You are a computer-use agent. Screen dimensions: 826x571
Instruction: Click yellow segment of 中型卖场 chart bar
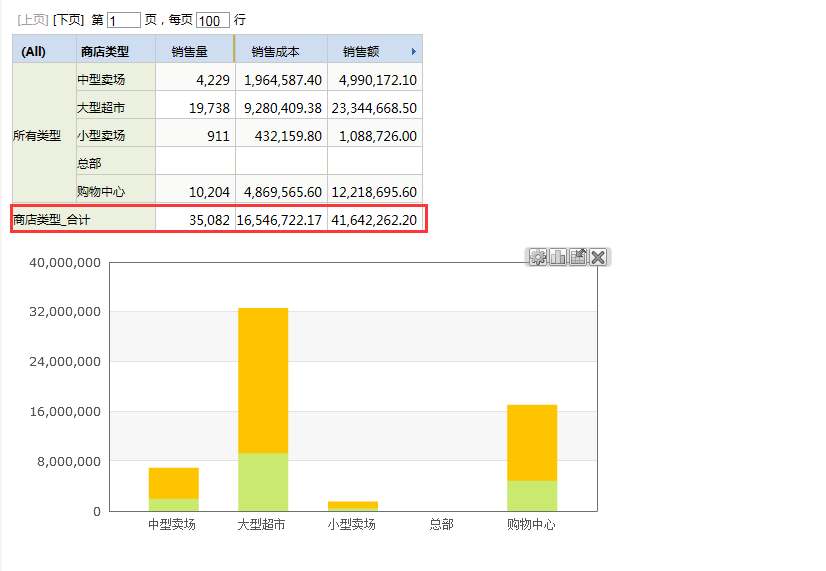(x=173, y=483)
